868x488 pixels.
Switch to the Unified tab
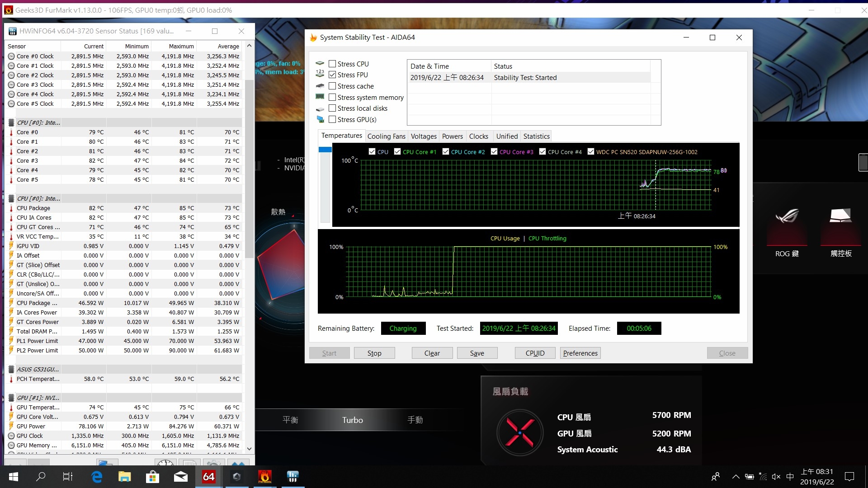[507, 136]
